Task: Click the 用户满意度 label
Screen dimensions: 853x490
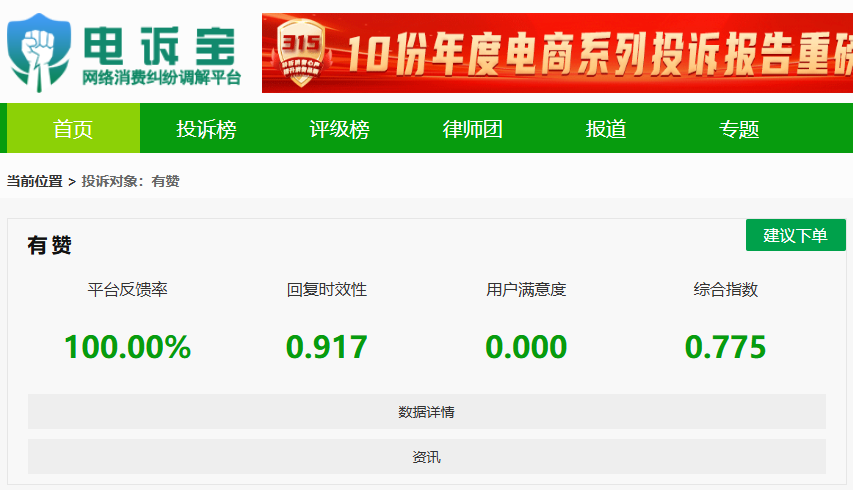Action: (x=526, y=289)
